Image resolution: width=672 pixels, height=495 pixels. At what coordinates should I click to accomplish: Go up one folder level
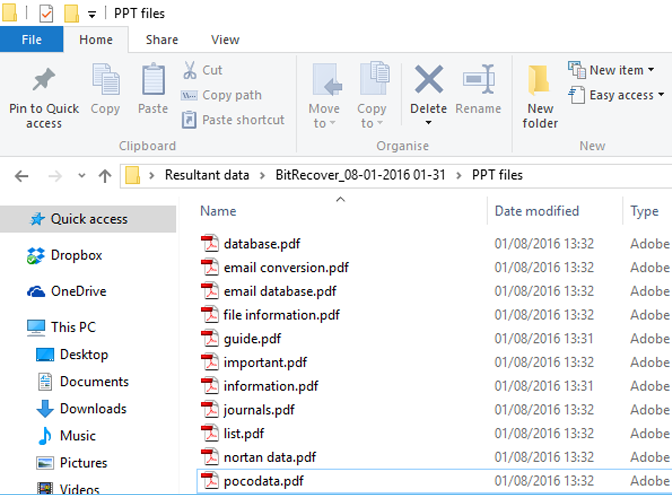click(105, 176)
